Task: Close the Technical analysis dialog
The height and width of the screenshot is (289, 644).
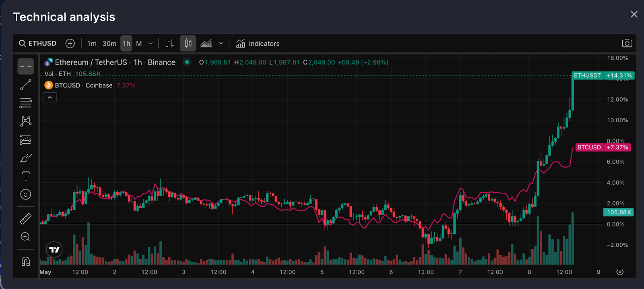Action: pos(634,15)
